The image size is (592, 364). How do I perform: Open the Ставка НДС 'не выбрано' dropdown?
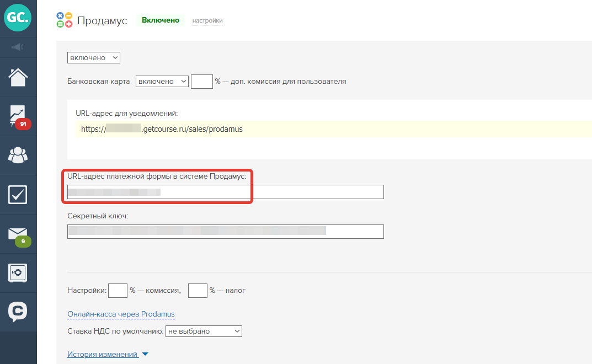tap(204, 331)
